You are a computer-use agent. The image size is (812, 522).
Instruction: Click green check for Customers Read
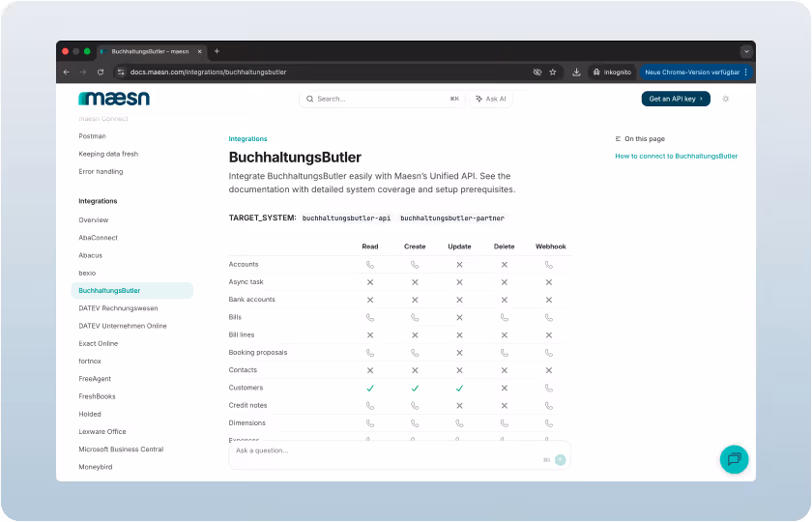pos(369,388)
